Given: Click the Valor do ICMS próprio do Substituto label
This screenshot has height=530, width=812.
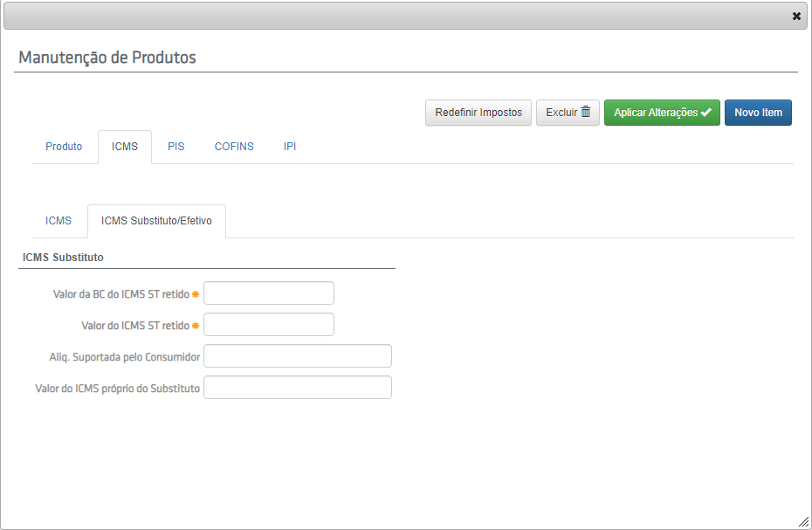Looking at the screenshot, I should click(118, 389).
